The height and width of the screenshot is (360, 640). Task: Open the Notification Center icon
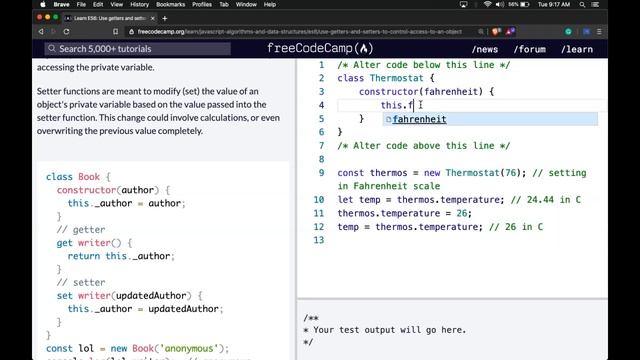pos(596,4)
